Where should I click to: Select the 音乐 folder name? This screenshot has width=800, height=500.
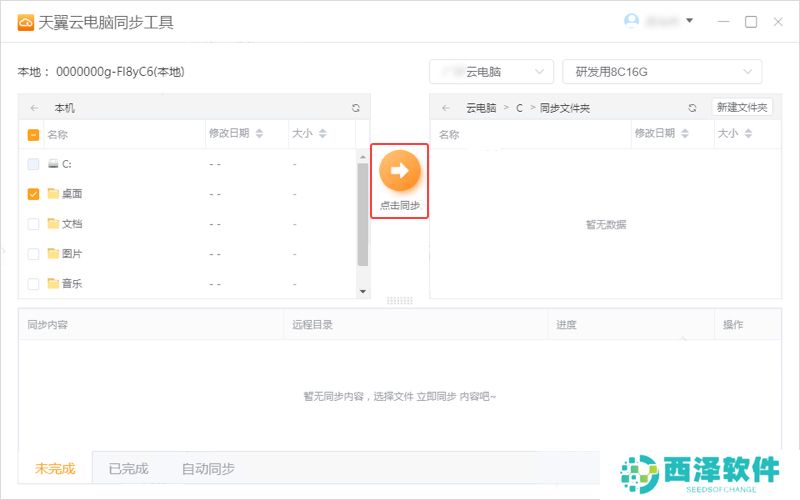pyautogui.click(x=72, y=283)
